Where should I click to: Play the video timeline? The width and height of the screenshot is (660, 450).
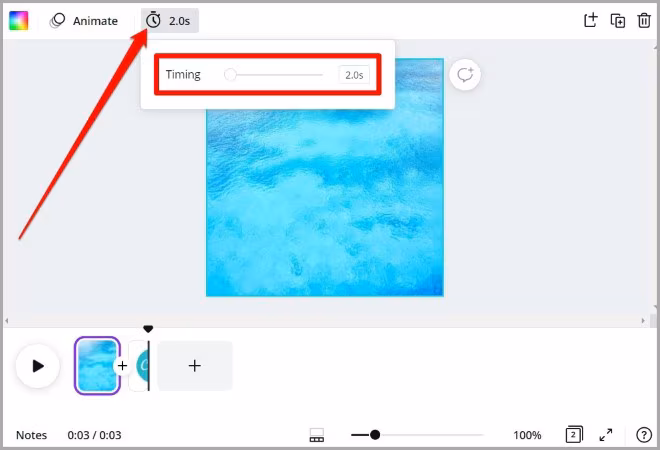38,366
